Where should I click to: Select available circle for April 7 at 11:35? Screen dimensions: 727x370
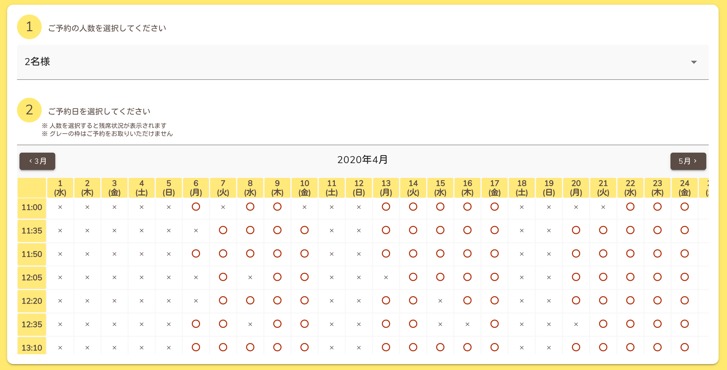(x=223, y=230)
